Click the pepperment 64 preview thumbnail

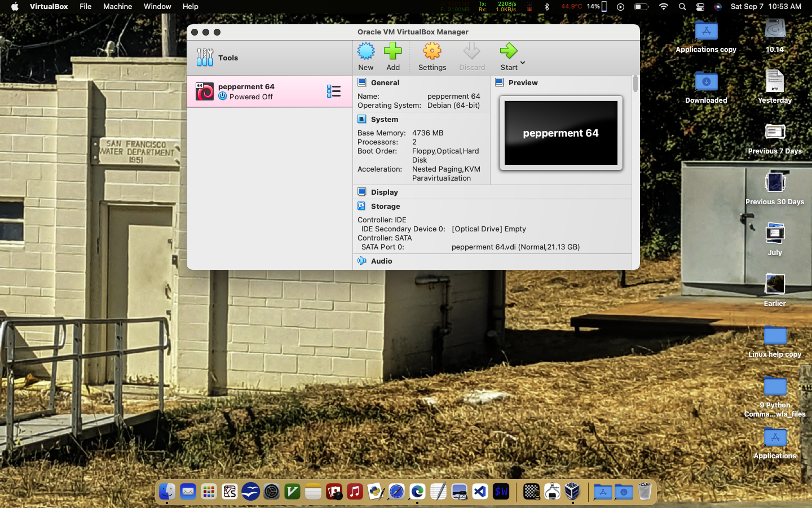[x=561, y=133]
